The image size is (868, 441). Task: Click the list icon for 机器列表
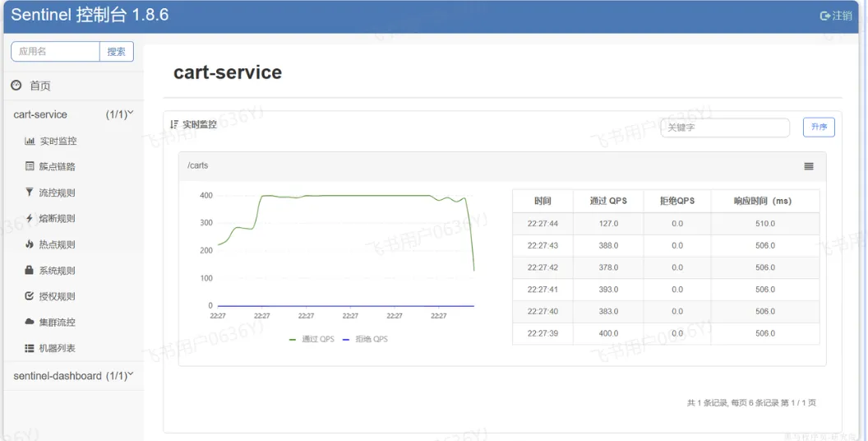[30, 348]
